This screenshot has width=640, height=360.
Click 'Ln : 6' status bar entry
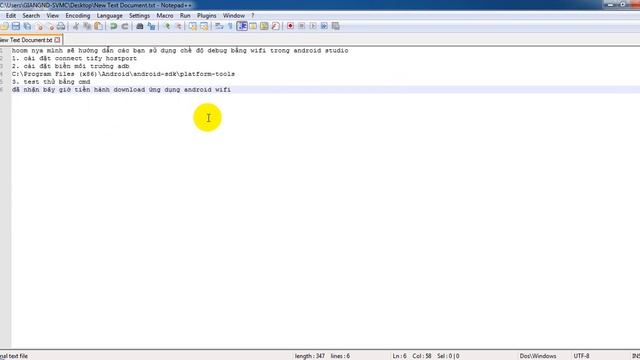(x=399, y=356)
